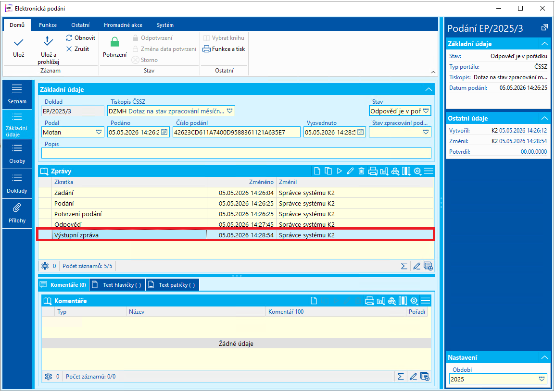Open Funkce a tisk printer button
The image size is (555, 392).
click(x=224, y=49)
